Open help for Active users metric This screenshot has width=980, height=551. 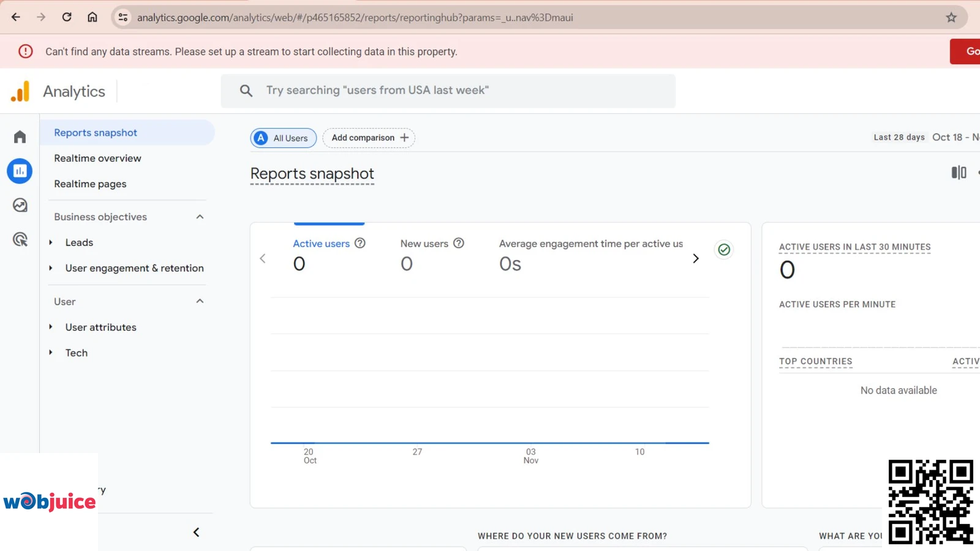(360, 243)
